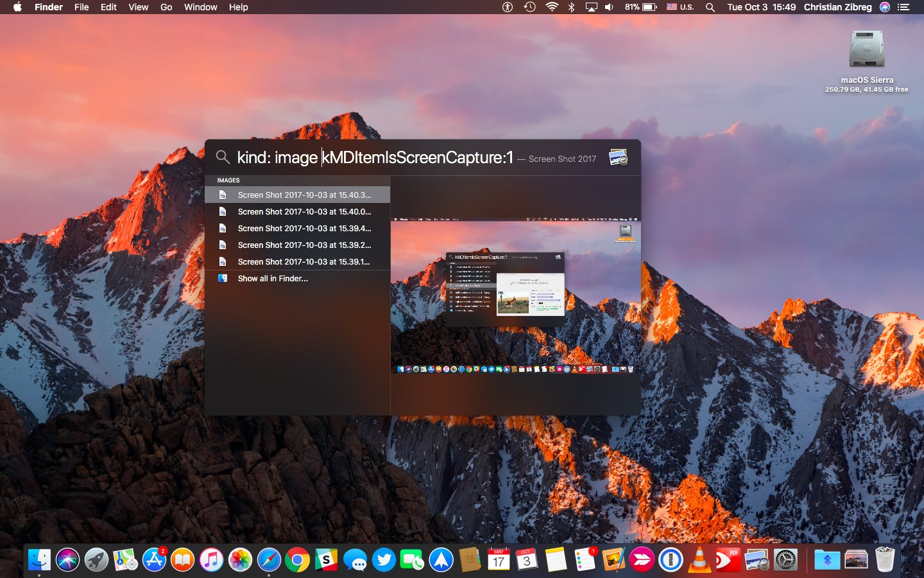
Task: Click Show all in Finder...
Action: point(297,278)
